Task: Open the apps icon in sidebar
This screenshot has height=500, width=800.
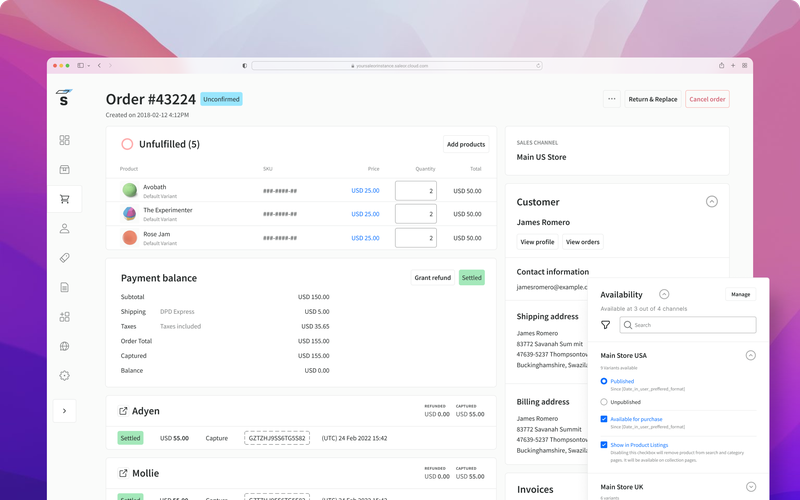Action: click(64, 317)
